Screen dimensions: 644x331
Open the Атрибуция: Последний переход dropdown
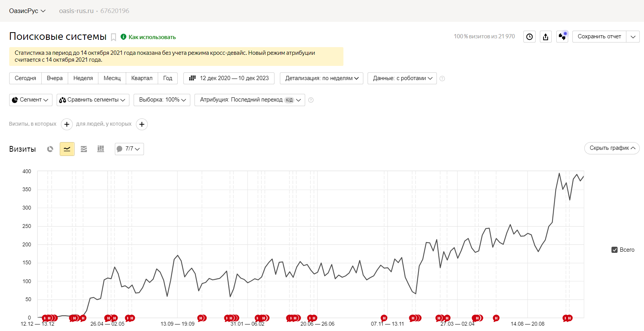(x=250, y=100)
